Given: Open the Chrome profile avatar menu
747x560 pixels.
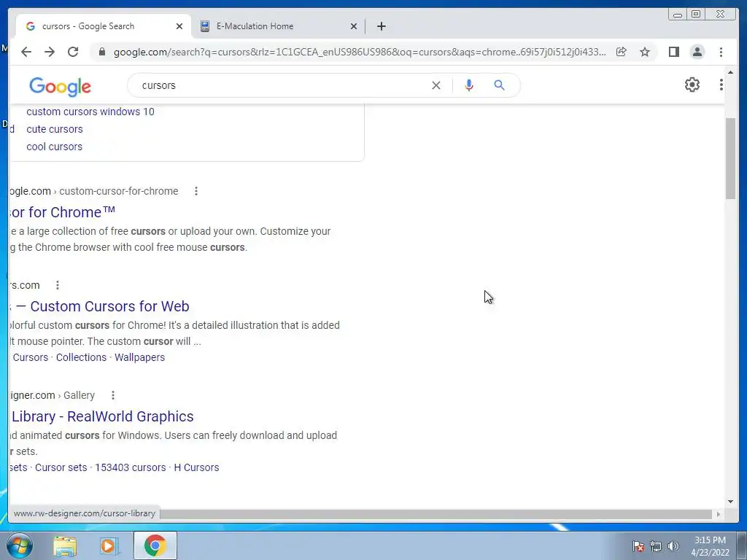Looking at the screenshot, I should tap(697, 52).
